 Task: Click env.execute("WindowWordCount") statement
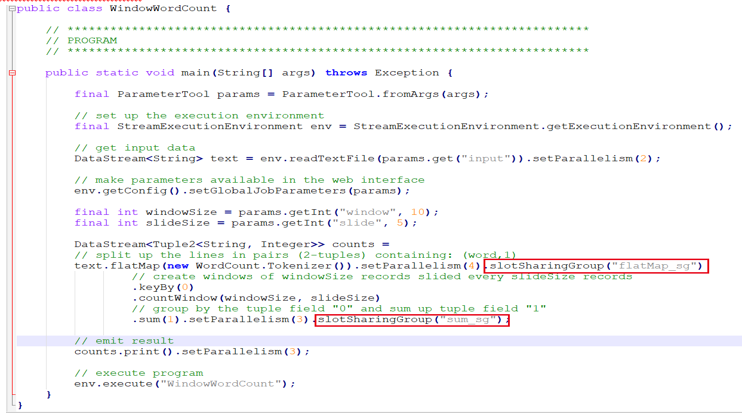pyautogui.click(x=185, y=384)
